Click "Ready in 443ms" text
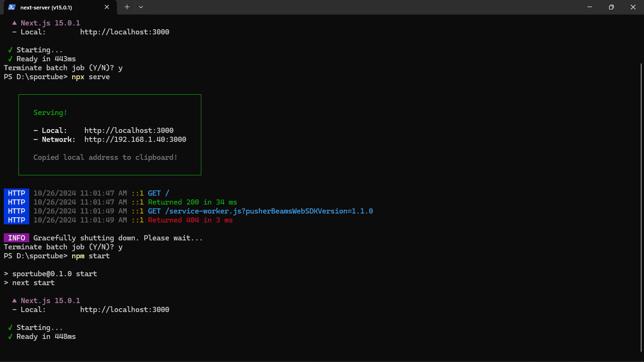Viewport: 644px width, 362px height. coord(46,59)
